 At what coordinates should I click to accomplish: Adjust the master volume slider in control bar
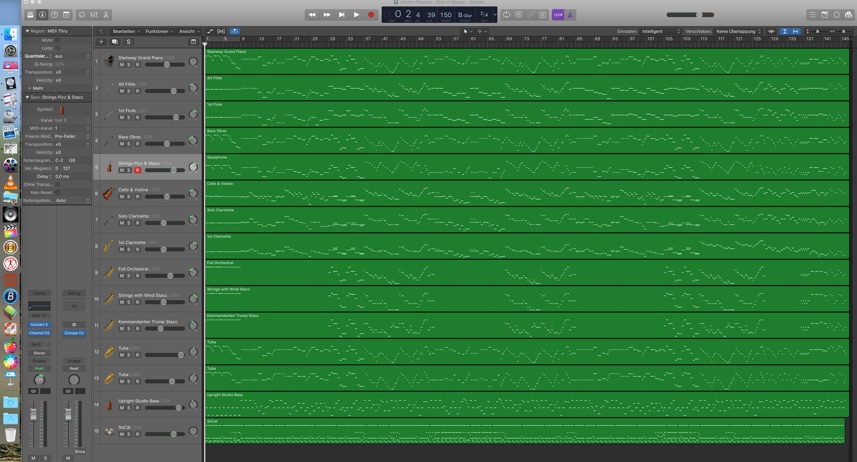[x=690, y=15]
